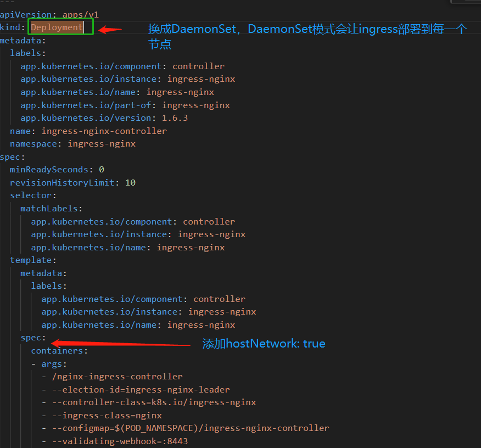
Task: Click the --controller-class argument line
Action: (x=154, y=402)
